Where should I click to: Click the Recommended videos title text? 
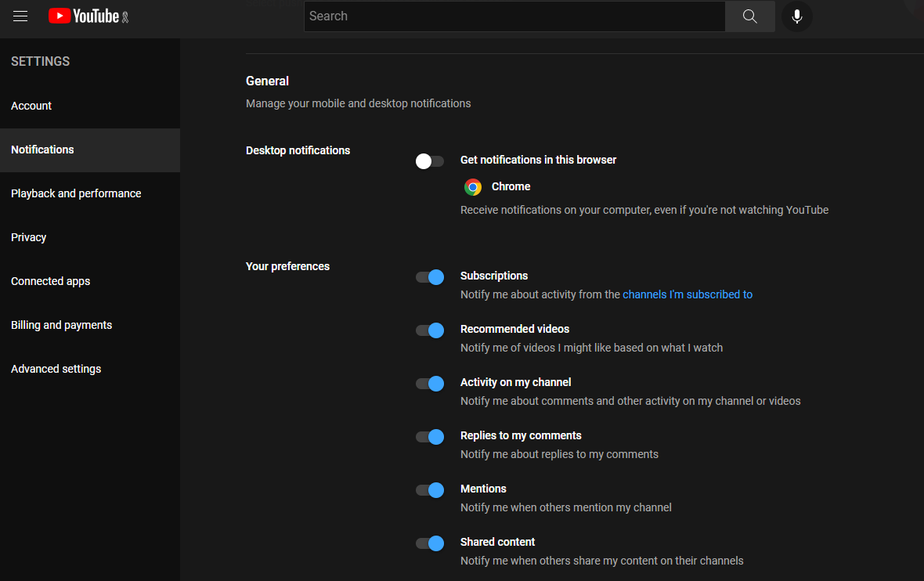514,329
